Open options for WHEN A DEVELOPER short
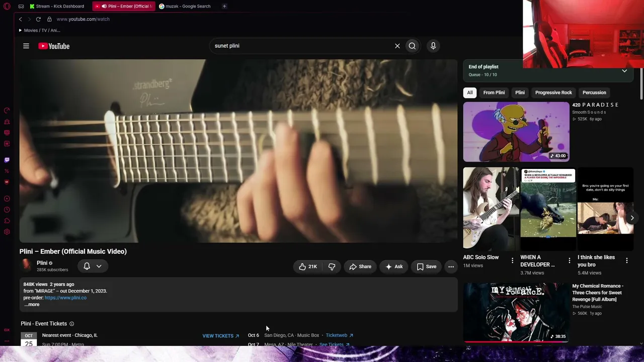This screenshot has width=644, height=362. (x=570, y=260)
